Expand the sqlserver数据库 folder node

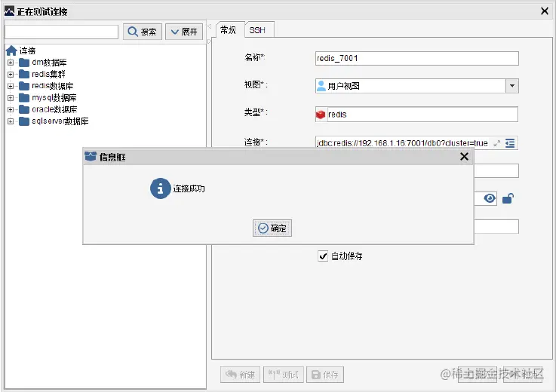(x=11, y=121)
